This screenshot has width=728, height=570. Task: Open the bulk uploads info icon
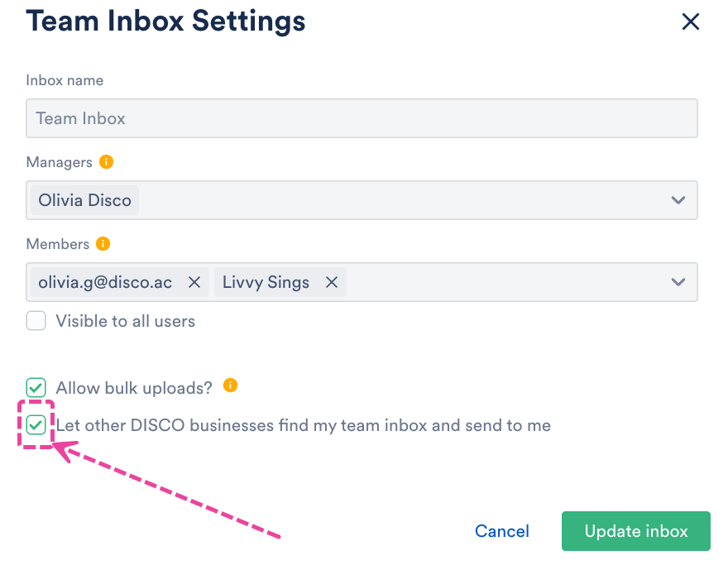click(230, 386)
